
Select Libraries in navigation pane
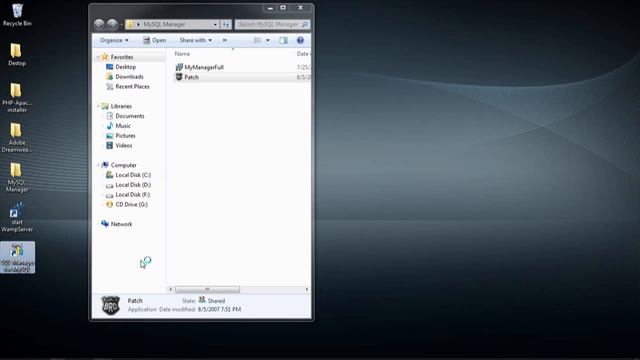coord(121,106)
